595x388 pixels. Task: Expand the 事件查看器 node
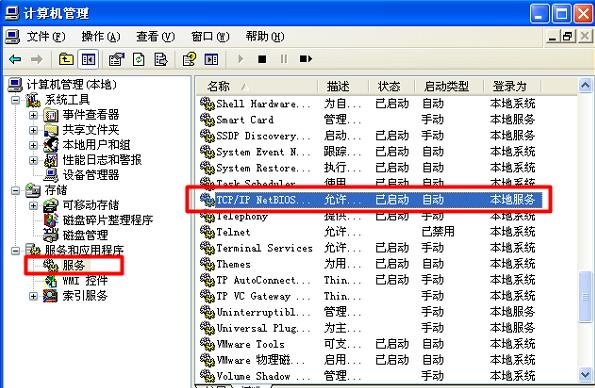33,115
